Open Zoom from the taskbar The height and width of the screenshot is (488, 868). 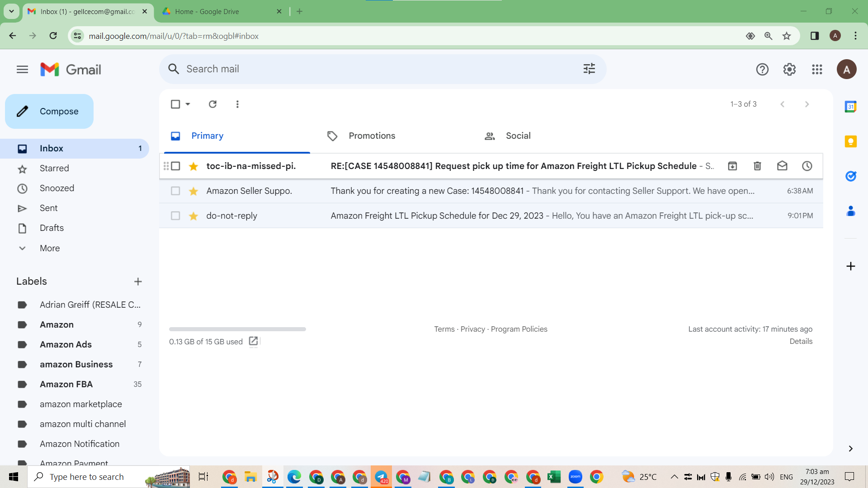[x=575, y=477]
